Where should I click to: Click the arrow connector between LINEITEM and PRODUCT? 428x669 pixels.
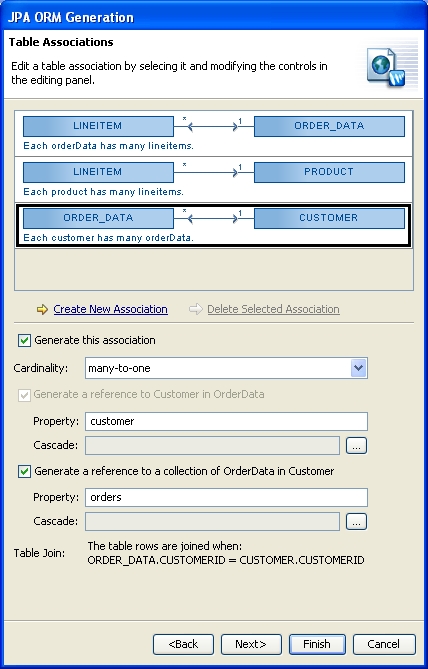[213, 172]
